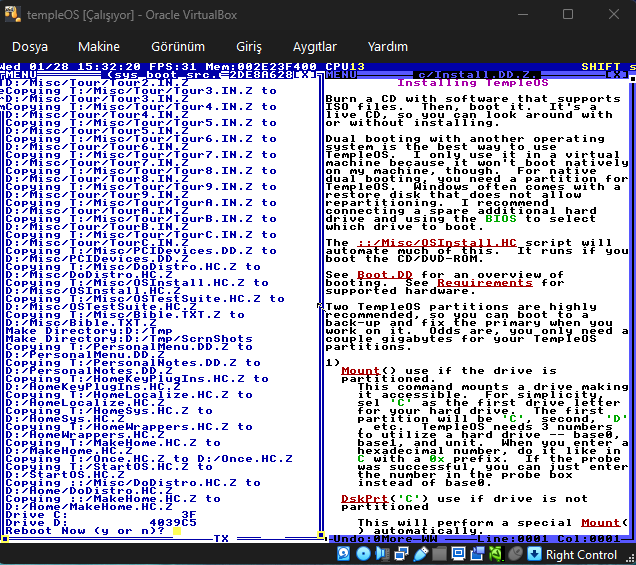This screenshot has width=636, height=565.
Task: Click the Reboot Now (y or n)? prompt
Action: pos(85,531)
